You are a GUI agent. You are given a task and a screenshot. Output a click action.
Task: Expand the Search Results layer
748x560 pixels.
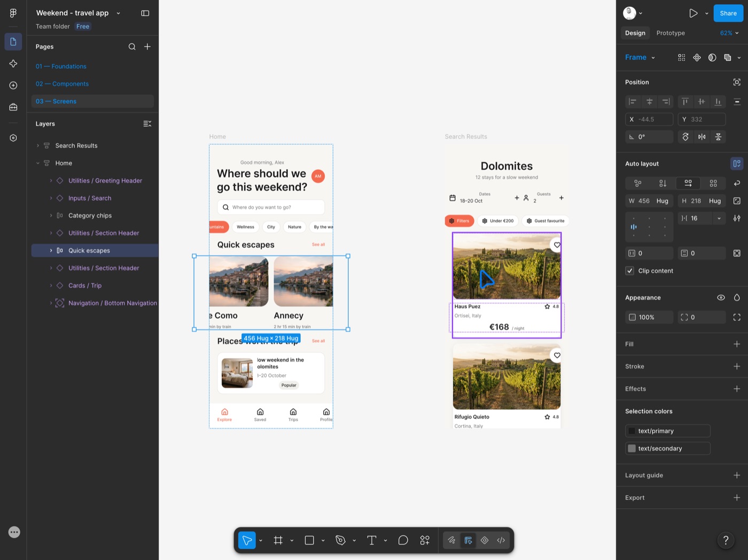coord(37,146)
